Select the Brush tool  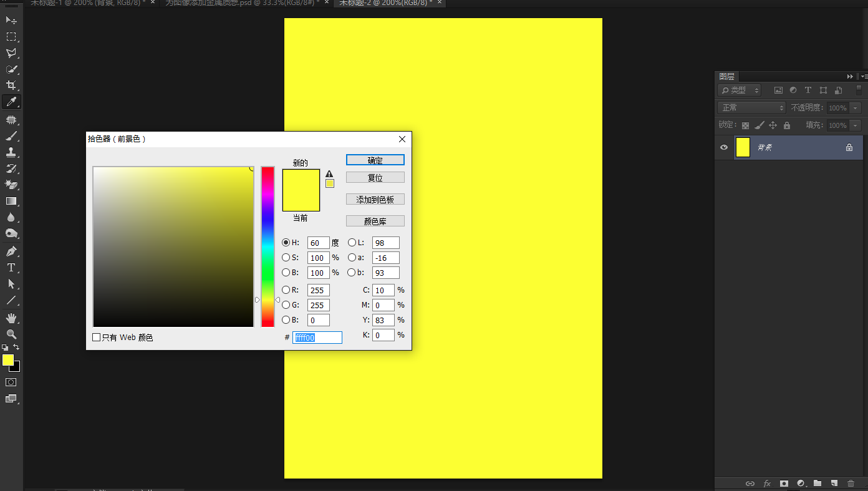11,135
